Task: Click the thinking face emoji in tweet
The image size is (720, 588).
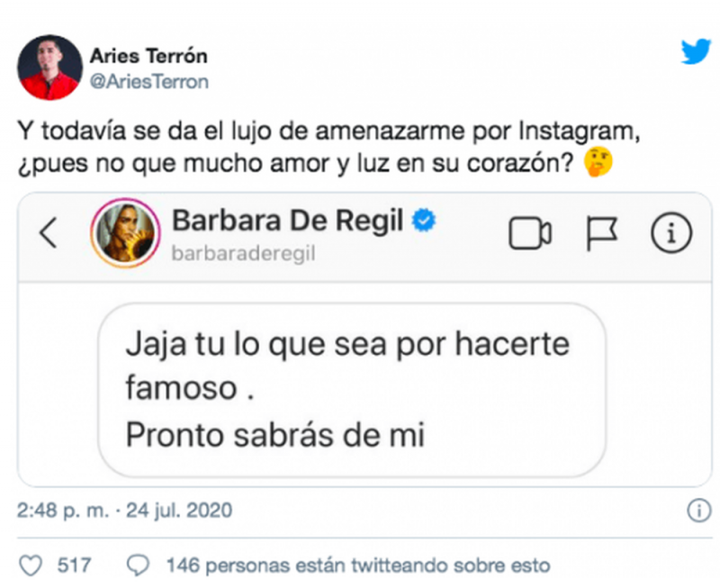Action: 598,162
